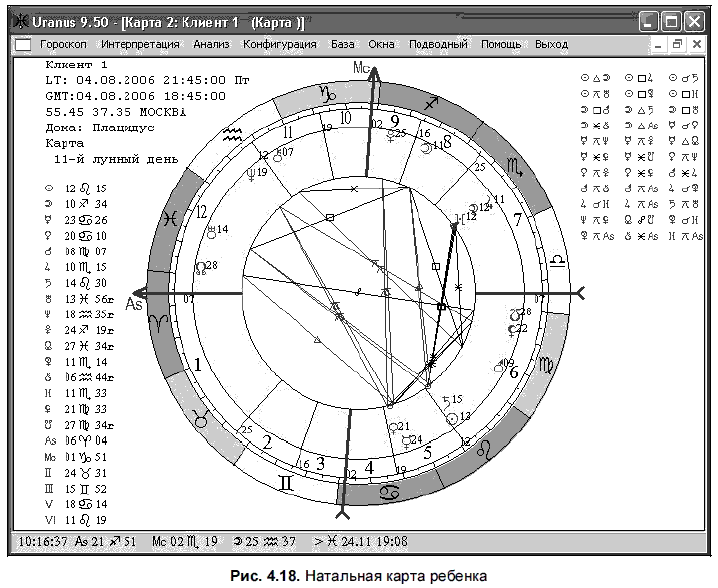Click the Moon position in status bar
The height and width of the screenshot is (588, 718).
(x=265, y=542)
